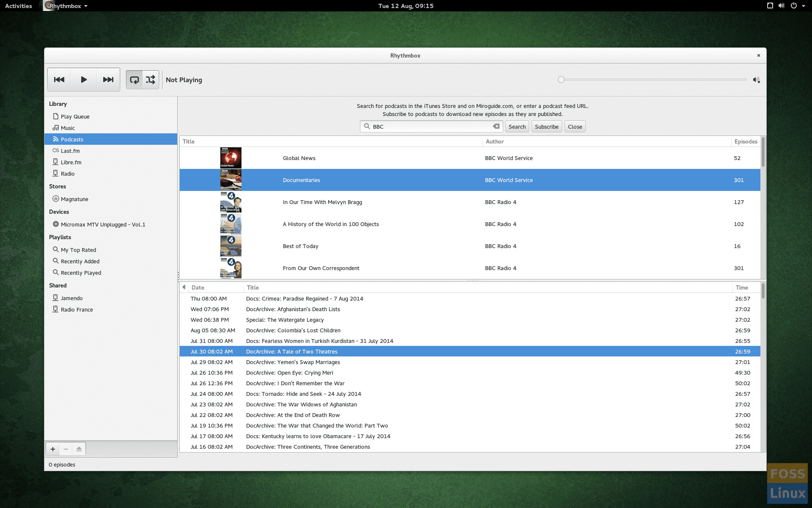Click the Subscribe button
Screen dimensions: 812x508
[x=546, y=127]
